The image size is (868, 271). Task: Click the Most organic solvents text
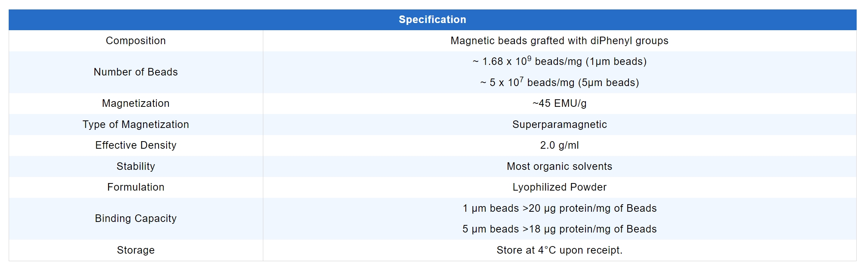coord(559,166)
